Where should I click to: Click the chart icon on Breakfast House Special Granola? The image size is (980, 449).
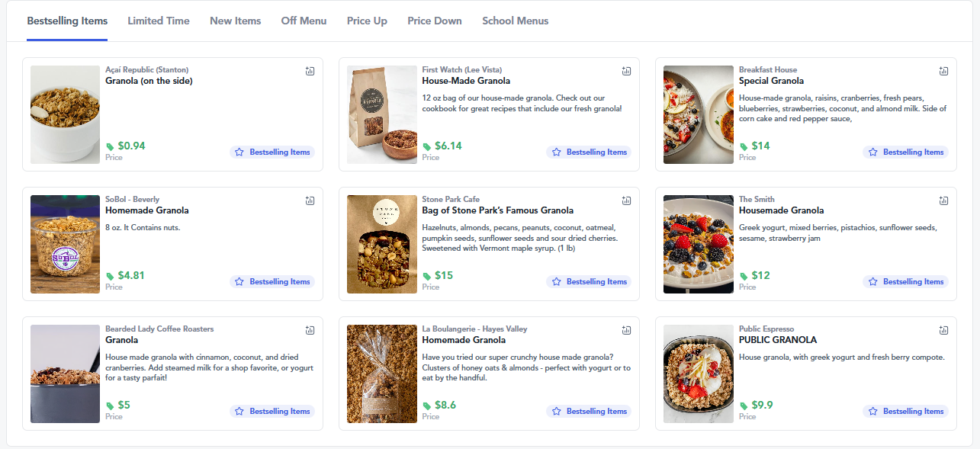(x=944, y=70)
